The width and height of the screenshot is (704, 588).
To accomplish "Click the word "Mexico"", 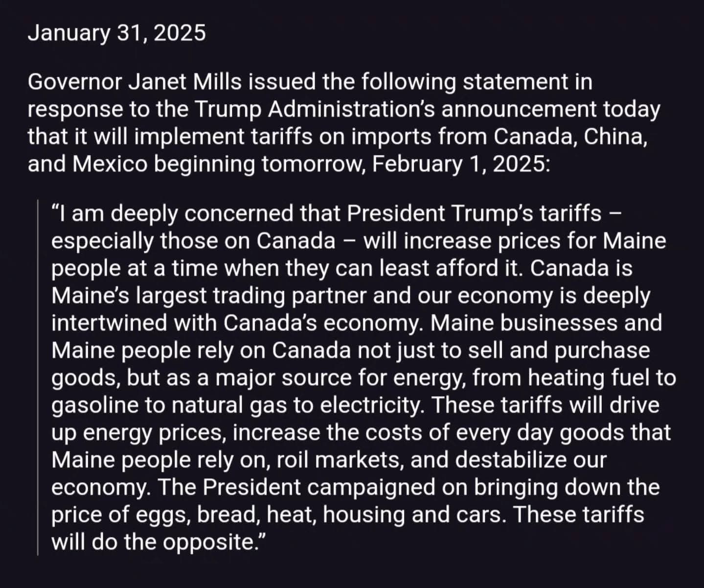I will pyautogui.click(x=110, y=164).
